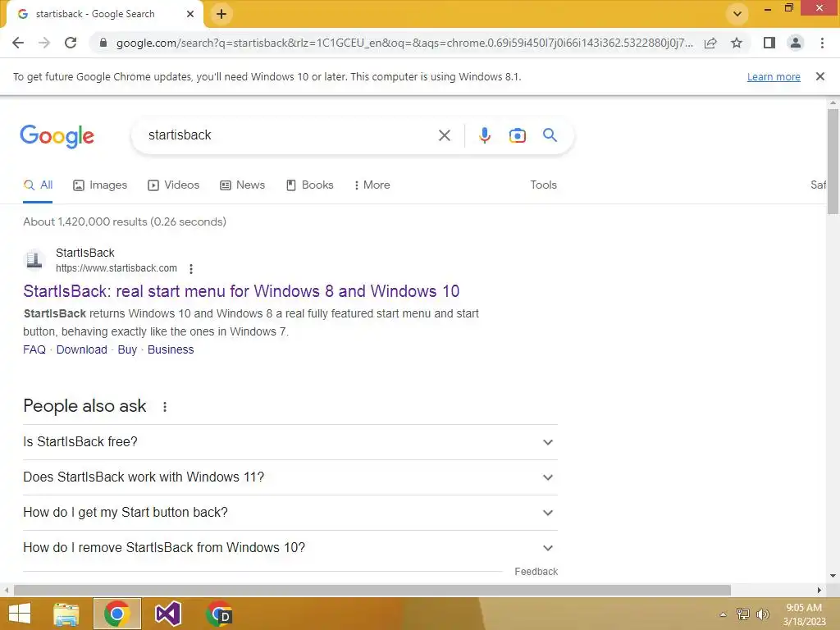
Task: Open People also ask options menu
Action: 165,407
